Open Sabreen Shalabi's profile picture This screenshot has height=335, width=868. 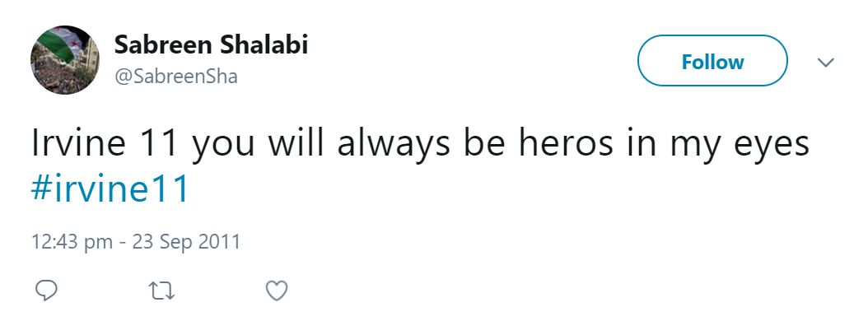[65, 59]
